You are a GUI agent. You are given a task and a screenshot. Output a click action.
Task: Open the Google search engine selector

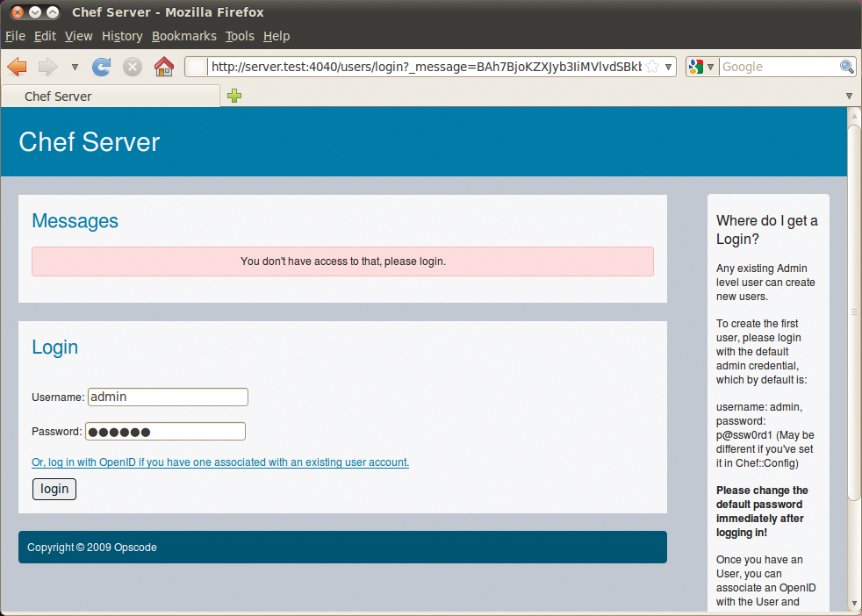(702, 67)
